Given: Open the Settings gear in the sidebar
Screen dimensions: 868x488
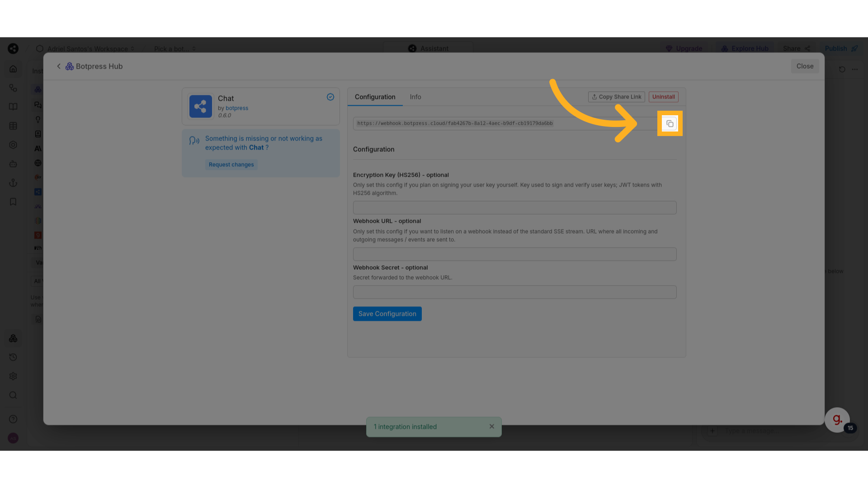Looking at the screenshot, I should pyautogui.click(x=13, y=376).
